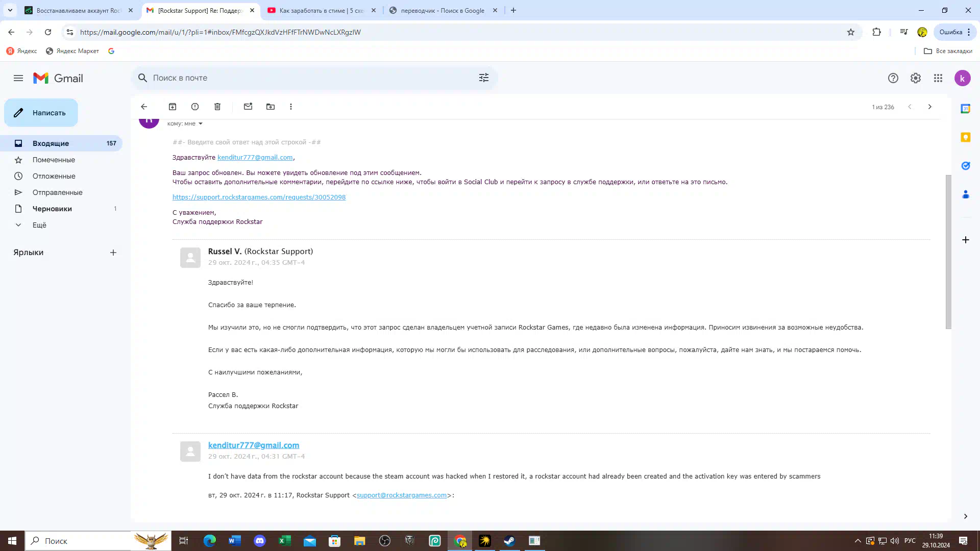This screenshot has height=551, width=980.
Task: Mark the email as unread
Action: pyautogui.click(x=248, y=107)
